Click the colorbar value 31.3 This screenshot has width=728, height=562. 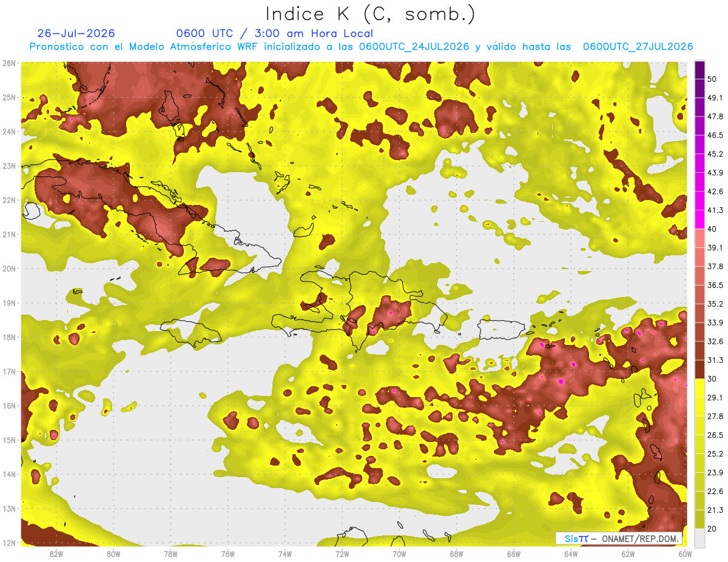pos(715,360)
